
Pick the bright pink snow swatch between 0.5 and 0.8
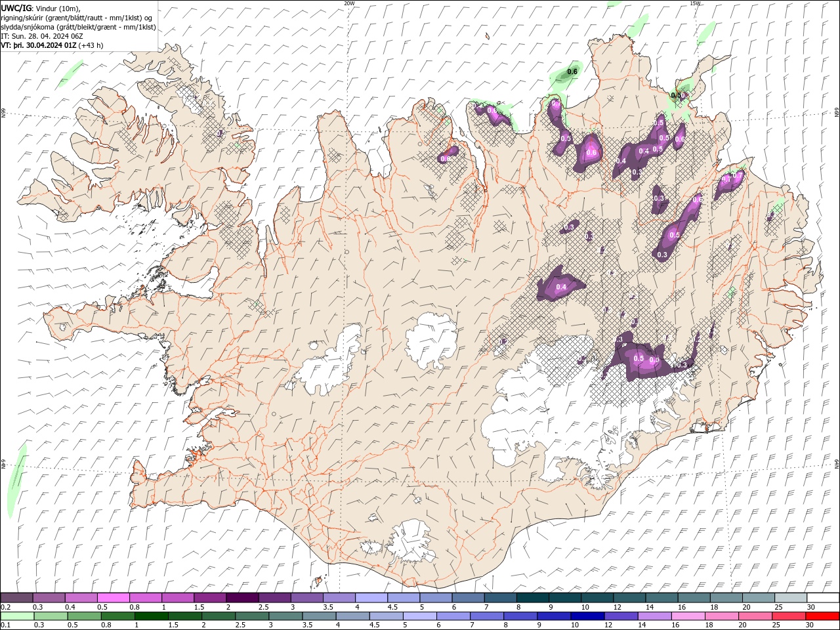point(114,598)
